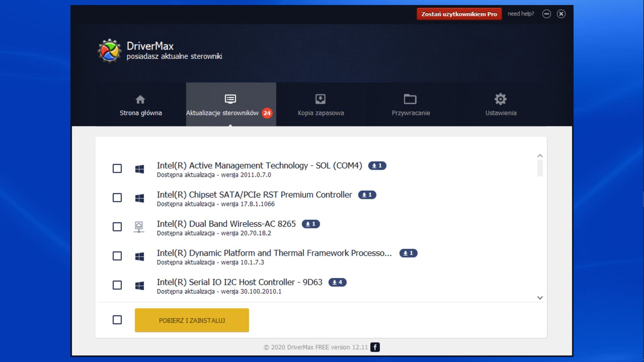This screenshot has height=362, width=644.
Task: Click version text 'wersja 10.1.7.3'
Action: point(243,263)
